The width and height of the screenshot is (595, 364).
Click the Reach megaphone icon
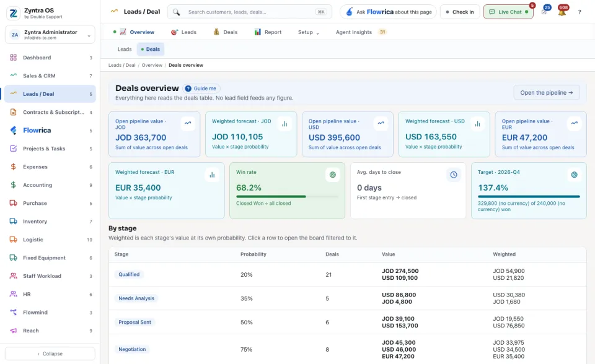click(x=13, y=331)
